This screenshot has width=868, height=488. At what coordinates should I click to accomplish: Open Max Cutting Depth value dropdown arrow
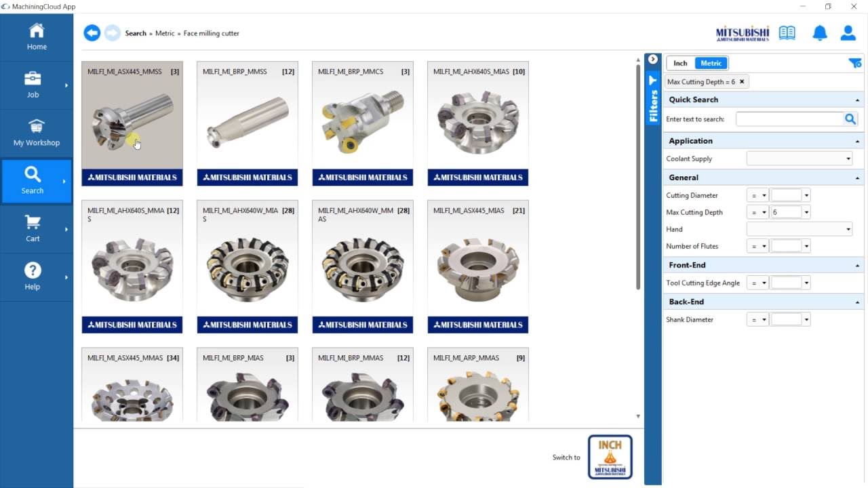tap(806, 212)
